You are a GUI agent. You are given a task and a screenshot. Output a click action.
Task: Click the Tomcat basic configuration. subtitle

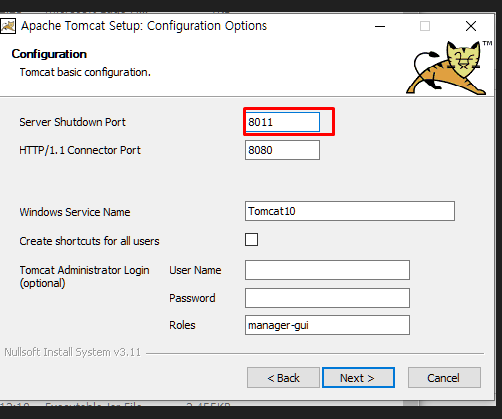[85, 72]
